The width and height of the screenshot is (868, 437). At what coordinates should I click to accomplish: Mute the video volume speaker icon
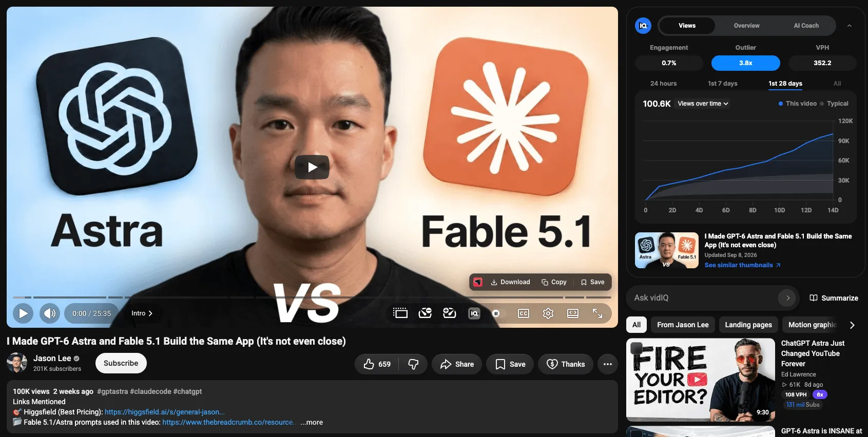tap(50, 313)
